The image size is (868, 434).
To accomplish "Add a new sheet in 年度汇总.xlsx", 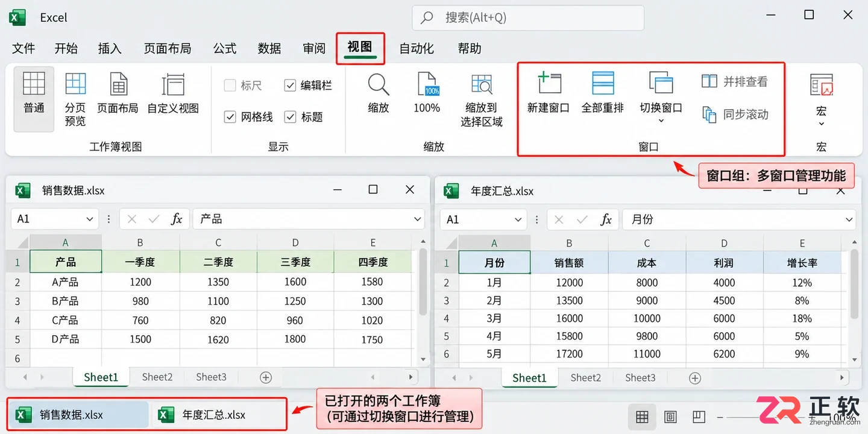I will click(695, 378).
